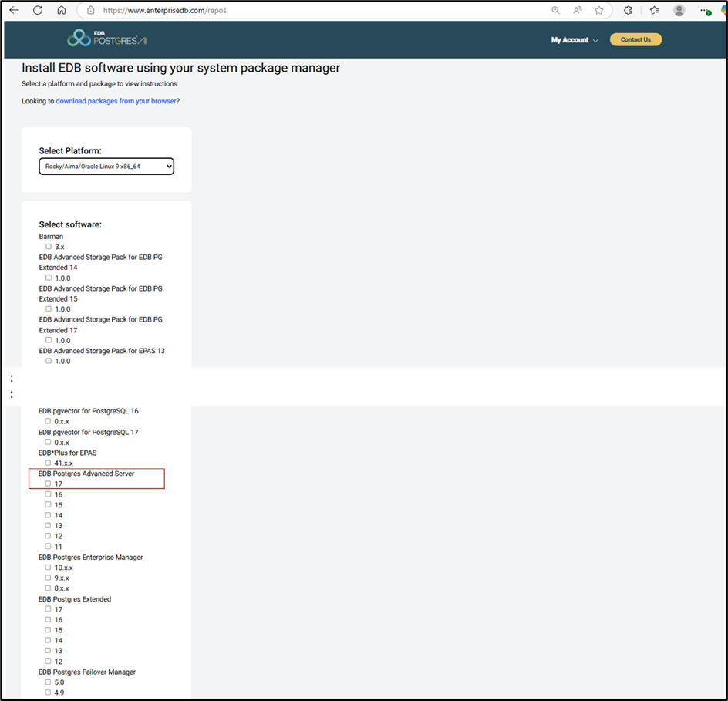Select EDB Postgres Advanced Server version 13
The image size is (728, 701).
(48, 525)
